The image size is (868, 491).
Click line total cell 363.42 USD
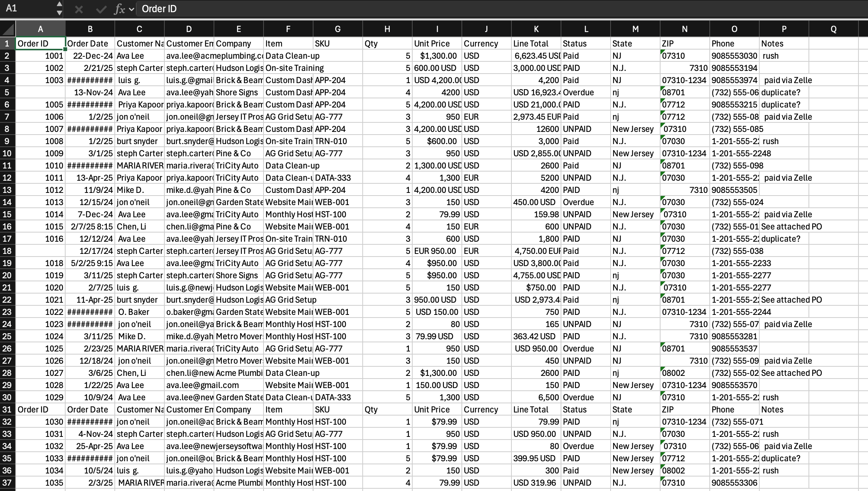tap(536, 336)
